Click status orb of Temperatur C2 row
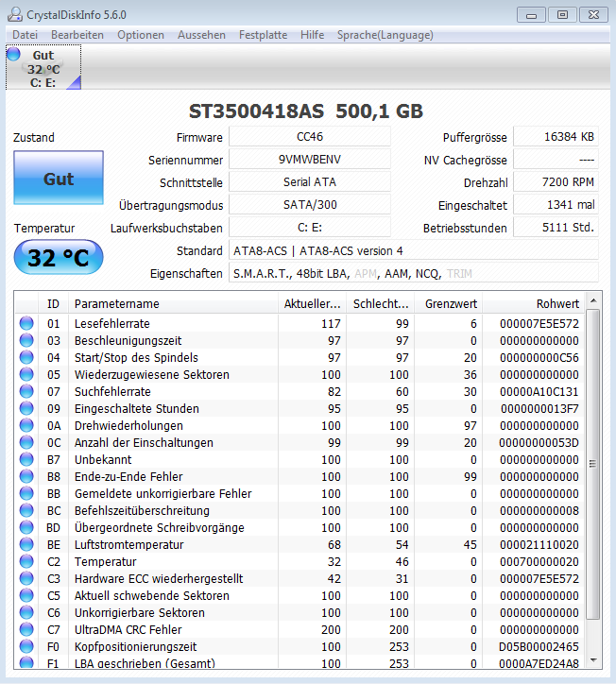The image size is (616, 684). [x=26, y=561]
